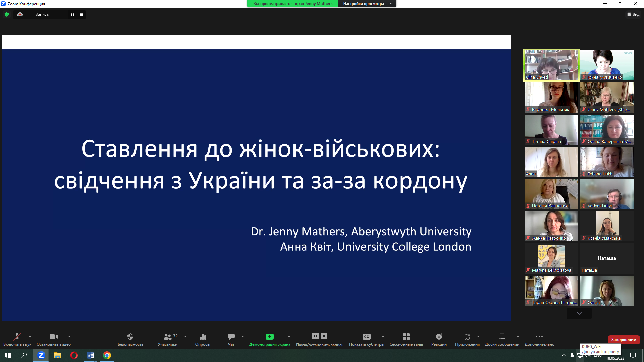Enable Включить звук (Unmute audio)
The width and height of the screenshot is (644, 362).
pos(17,339)
